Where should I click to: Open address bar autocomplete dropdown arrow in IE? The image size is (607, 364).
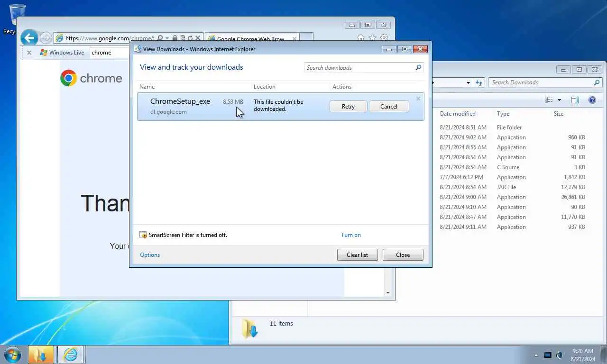167,38
